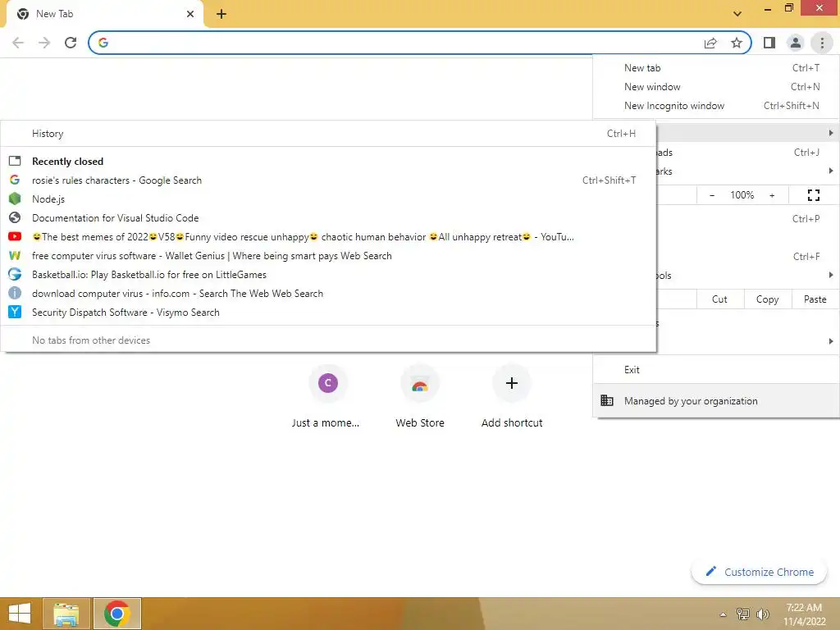Reopen rosie's rules characters Google Search
This screenshot has width=840, height=630.
tap(328, 180)
